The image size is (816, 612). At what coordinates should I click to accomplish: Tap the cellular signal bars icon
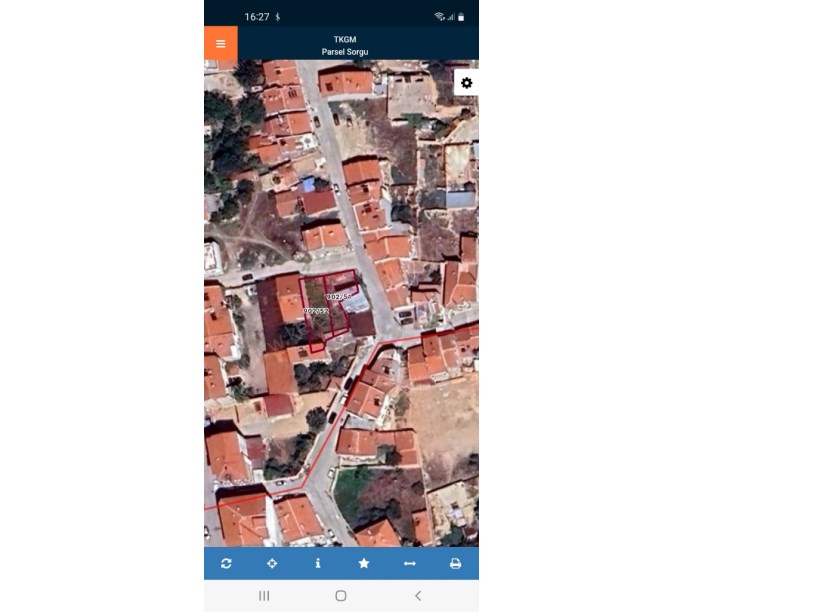coord(450,17)
